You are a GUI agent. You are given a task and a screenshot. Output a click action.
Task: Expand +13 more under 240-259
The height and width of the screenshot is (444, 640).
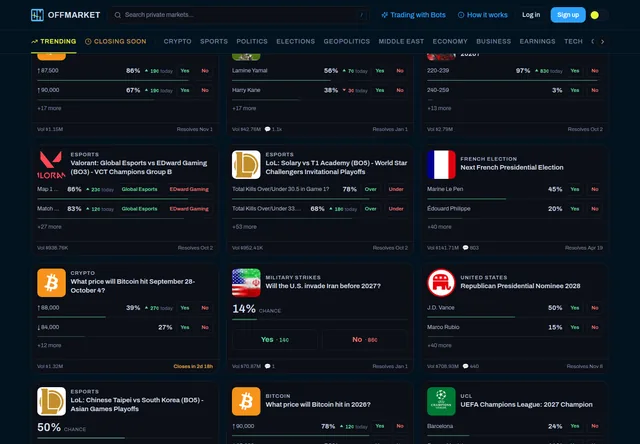(439, 109)
